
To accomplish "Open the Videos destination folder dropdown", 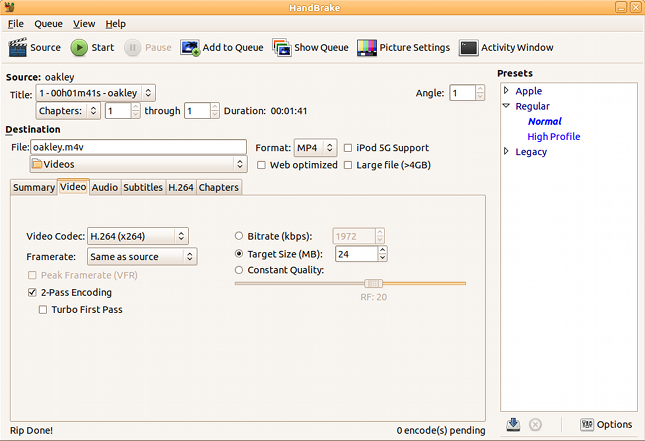I will [x=138, y=164].
